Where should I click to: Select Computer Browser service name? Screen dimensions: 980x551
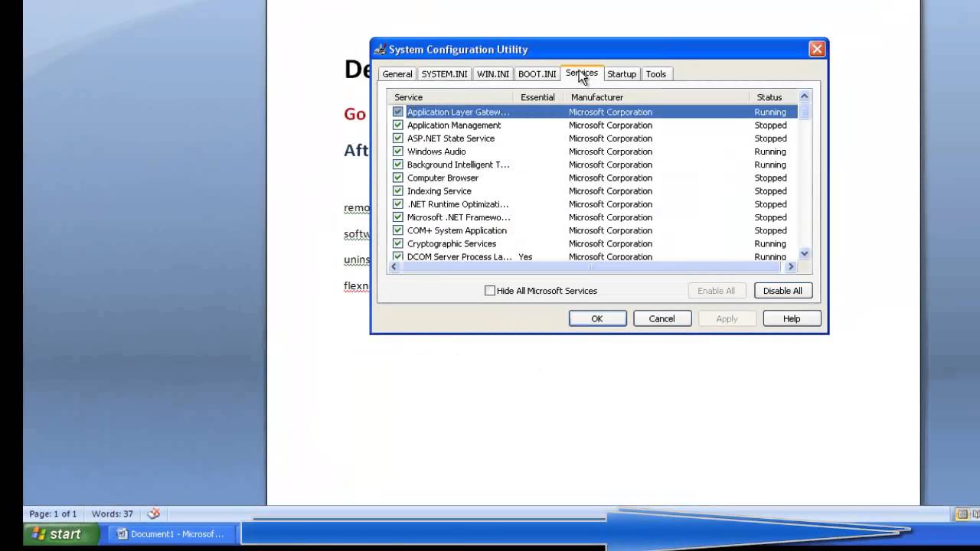(443, 178)
